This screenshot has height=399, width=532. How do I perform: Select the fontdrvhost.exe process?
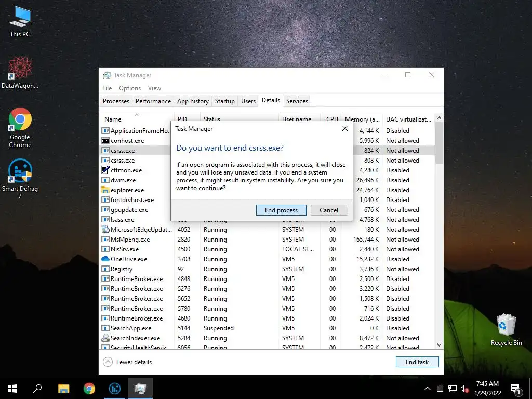pos(136,200)
